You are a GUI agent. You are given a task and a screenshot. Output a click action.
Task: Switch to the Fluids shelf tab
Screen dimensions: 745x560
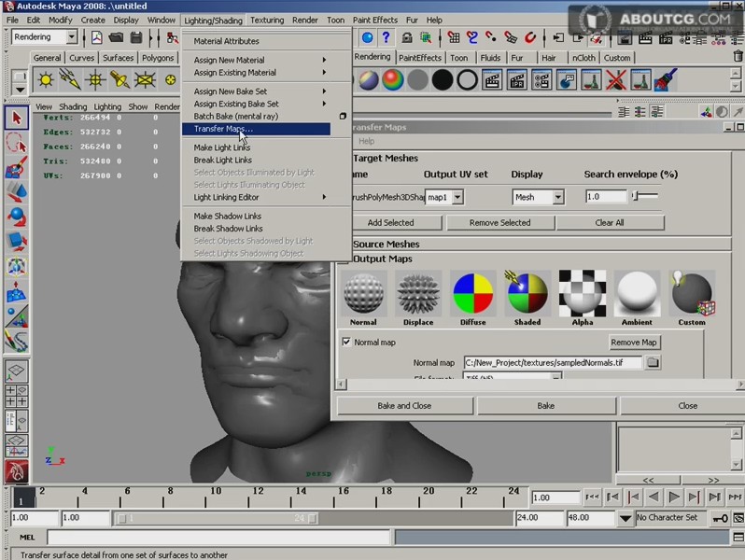[490, 58]
